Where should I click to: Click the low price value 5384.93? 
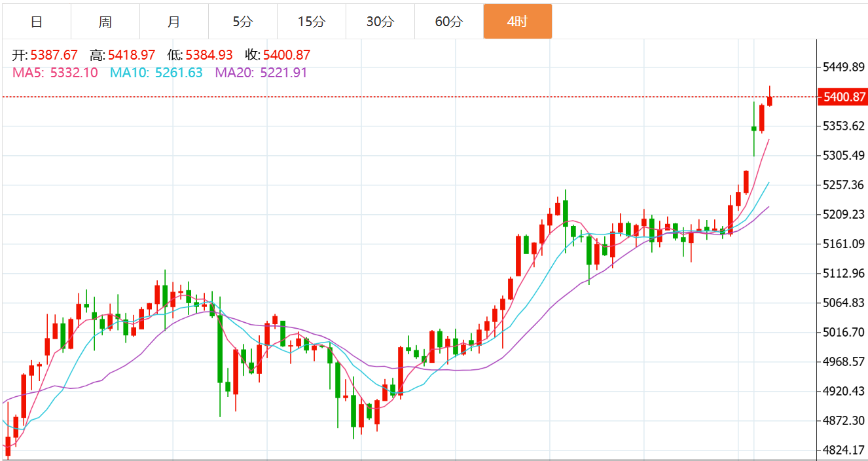tap(209, 55)
